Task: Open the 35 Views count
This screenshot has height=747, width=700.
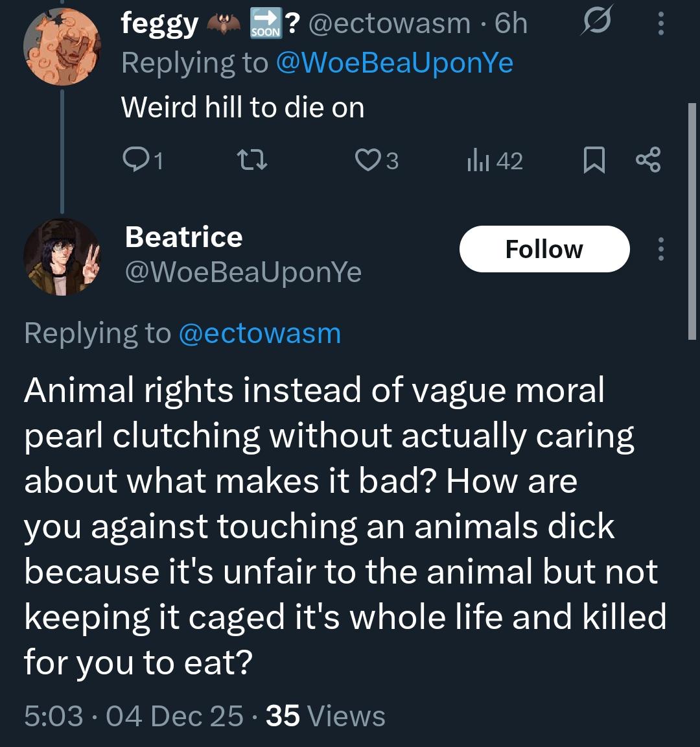Action: [325, 716]
